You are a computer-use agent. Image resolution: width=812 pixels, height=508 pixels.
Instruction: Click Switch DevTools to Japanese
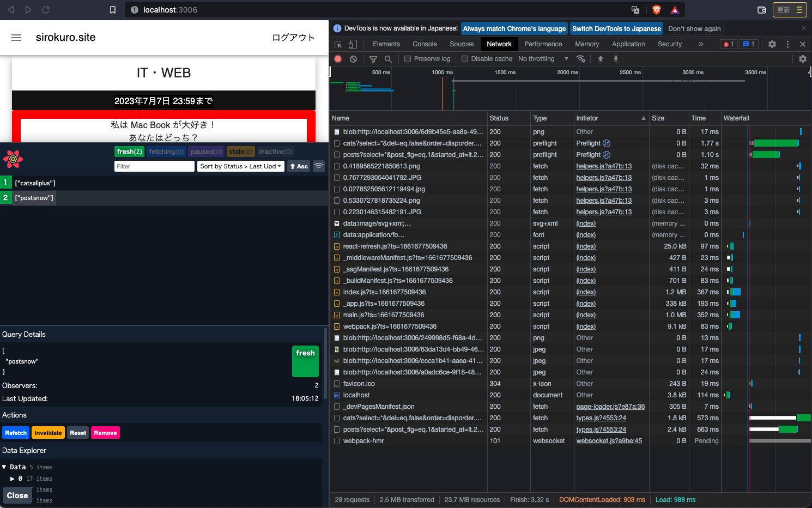pyautogui.click(x=616, y=29)
